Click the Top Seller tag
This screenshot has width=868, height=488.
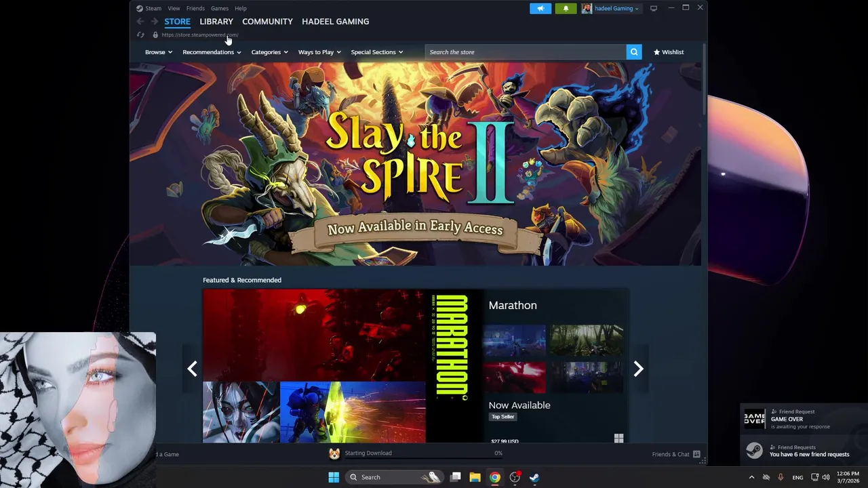(x=502, y=417)
